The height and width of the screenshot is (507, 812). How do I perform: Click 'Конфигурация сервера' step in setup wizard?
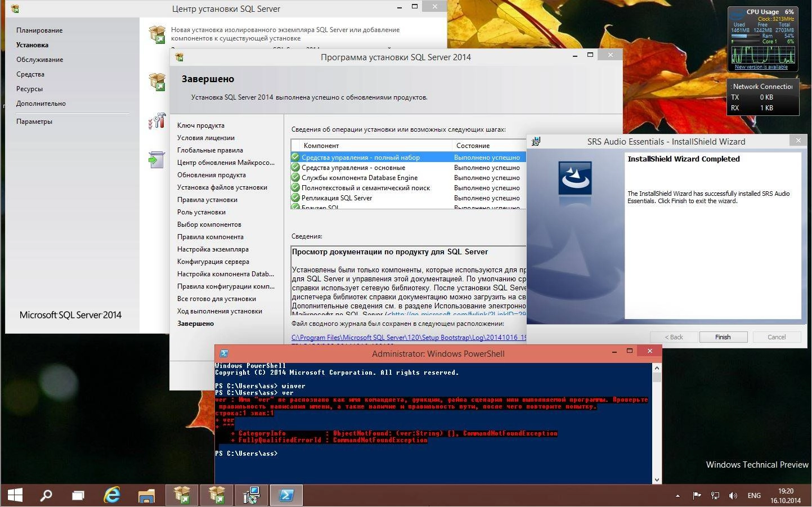click(213, 262)
